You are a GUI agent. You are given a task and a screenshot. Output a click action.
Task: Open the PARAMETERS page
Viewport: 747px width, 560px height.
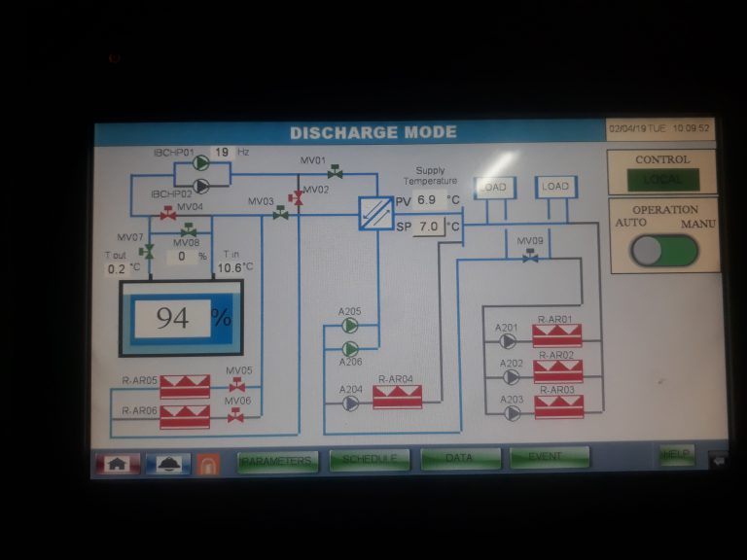pyautogui.click(x=277, y=460)
